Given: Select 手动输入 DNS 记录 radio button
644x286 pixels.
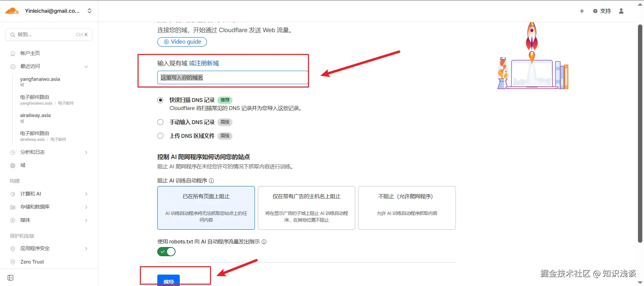Looking at the screenshot, I should click(x=160, y=122).
